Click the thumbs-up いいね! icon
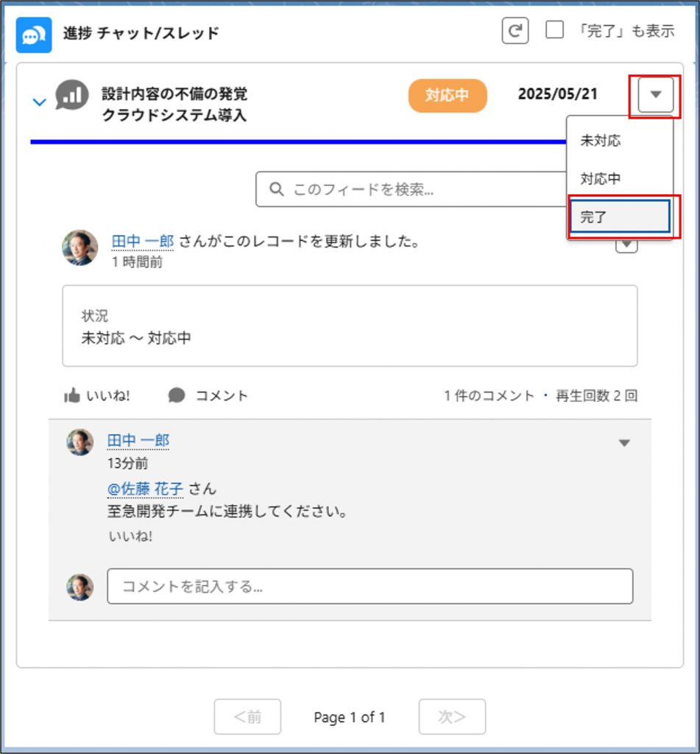This screenshot has width=700, height=754. tap(72, 396)
